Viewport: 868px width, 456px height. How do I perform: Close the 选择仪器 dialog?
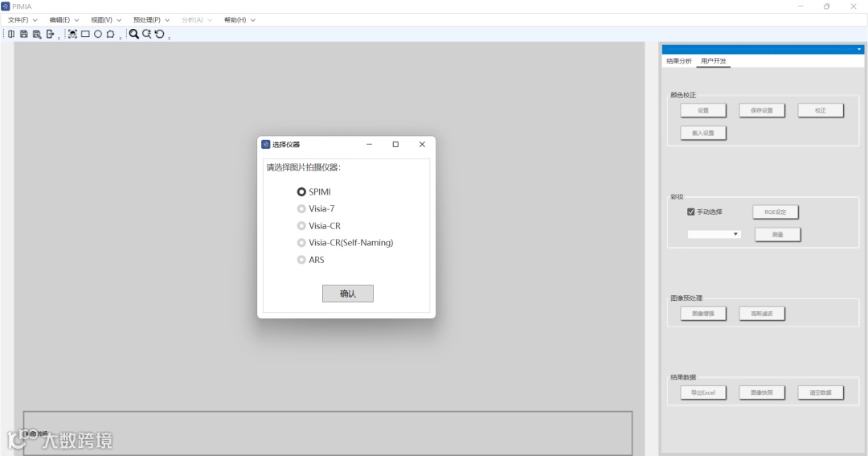coord(422,144)
